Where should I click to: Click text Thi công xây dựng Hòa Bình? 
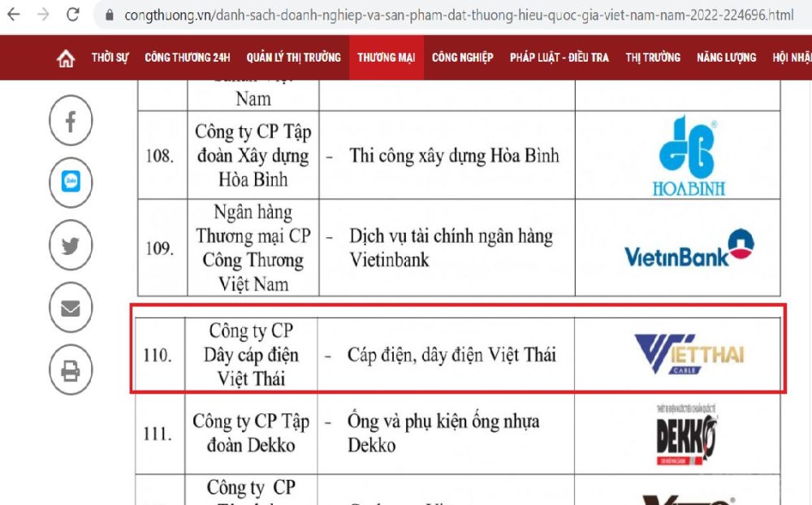tap(454, 155)
